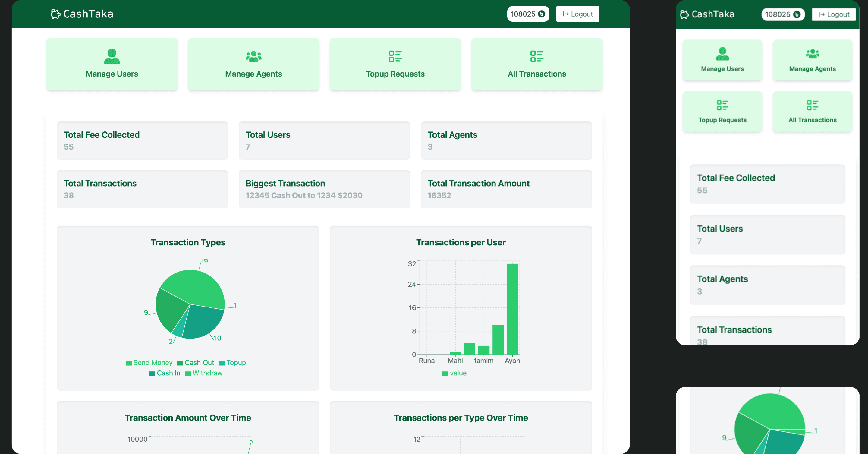868x454 pixels.
Task: Click the All Transactions list icon in mobile view
Action: 813,105
